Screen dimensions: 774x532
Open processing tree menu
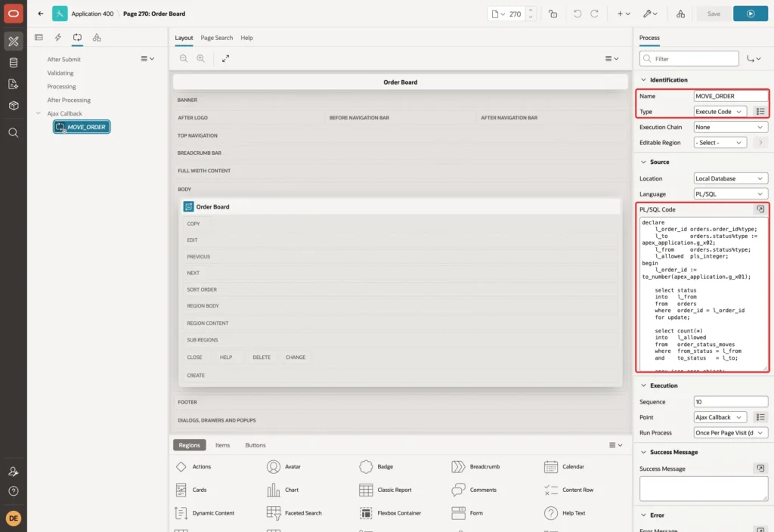(147, 58)
